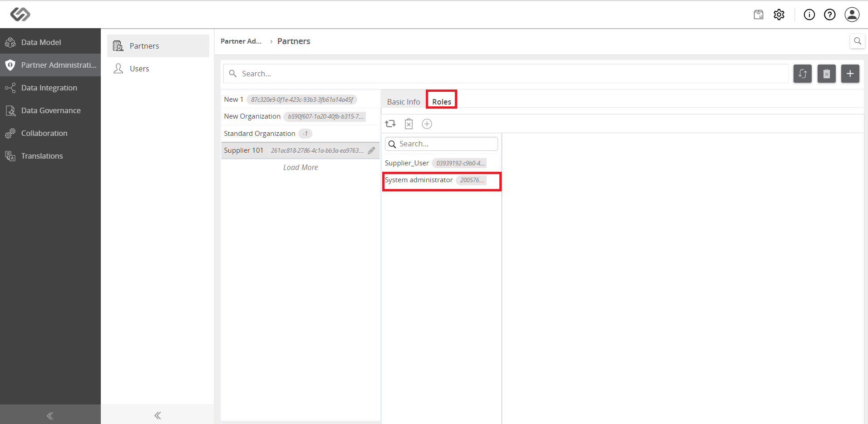This screenshot has height=424, width=868.
Task: Refresh the partners list
Action: (803, 74)
